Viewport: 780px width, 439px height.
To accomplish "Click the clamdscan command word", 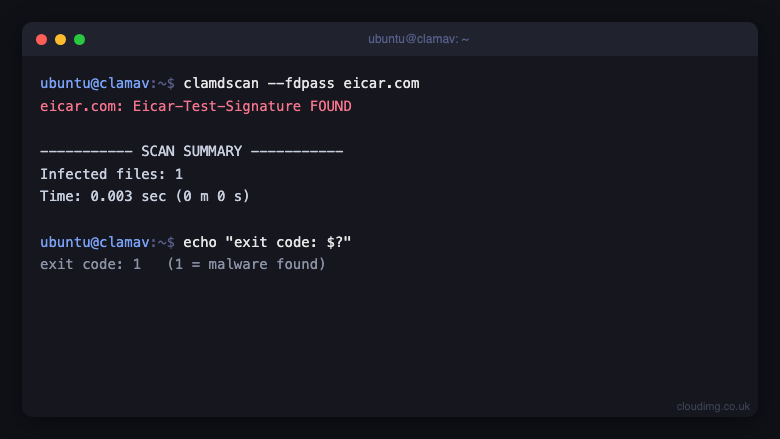I will [221, 84].
